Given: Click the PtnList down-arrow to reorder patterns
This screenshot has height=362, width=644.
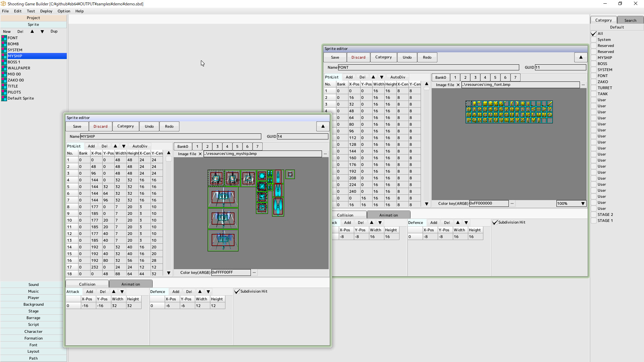Looking at the screenshot, I should (123, 146).
